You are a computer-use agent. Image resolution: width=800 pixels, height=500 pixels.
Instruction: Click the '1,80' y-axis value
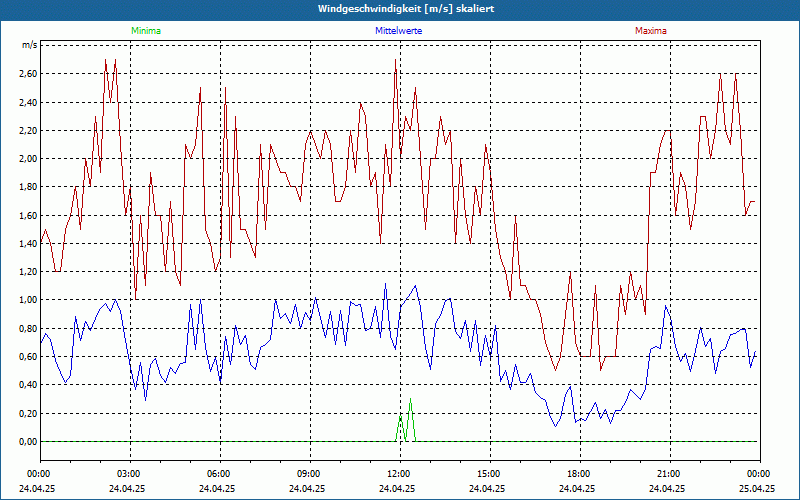point(28,187)
